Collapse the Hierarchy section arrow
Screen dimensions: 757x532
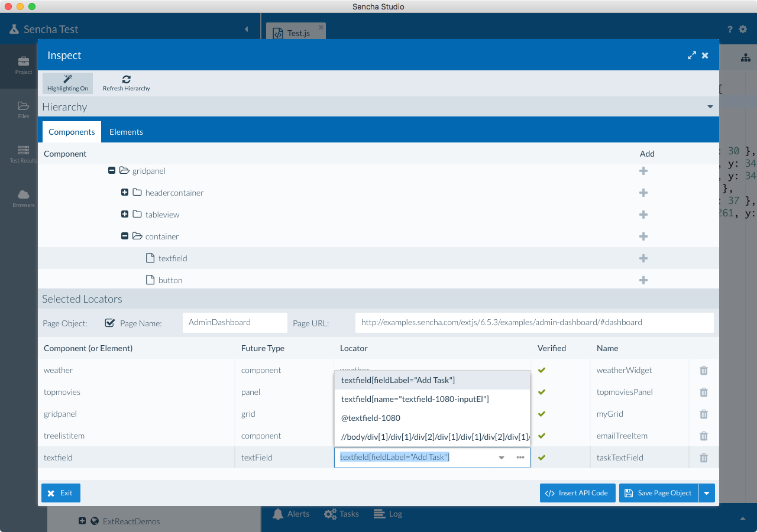click(710, 107)
